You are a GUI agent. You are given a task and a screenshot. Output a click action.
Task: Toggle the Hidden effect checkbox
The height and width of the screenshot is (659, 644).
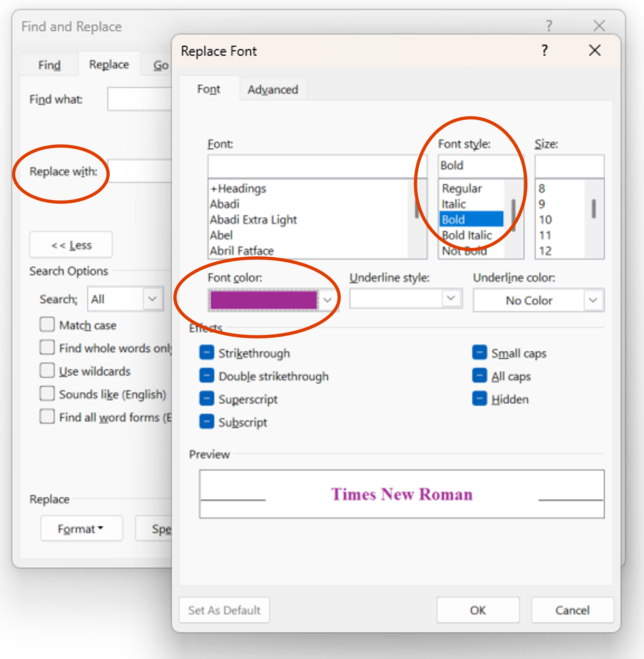[x=479, y=398]
